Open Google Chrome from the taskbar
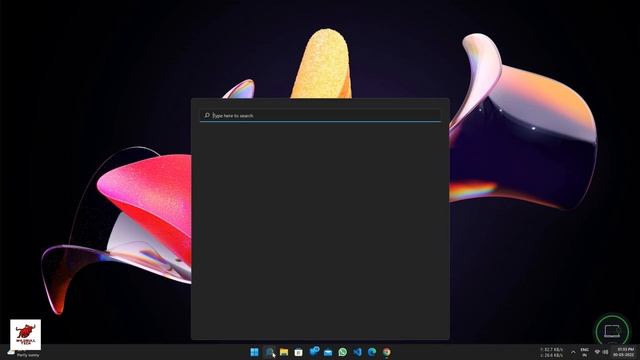 point(387,352)
